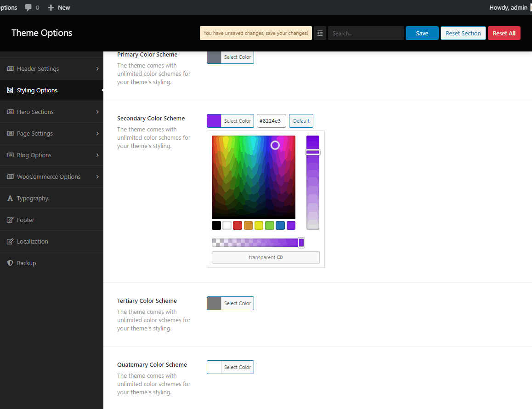Pick the white palette swatch

coord(227,225)
